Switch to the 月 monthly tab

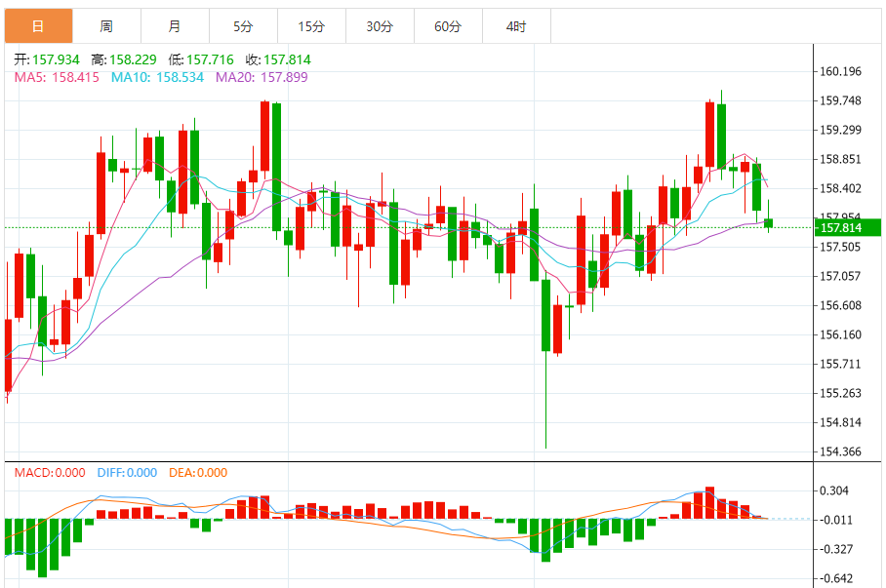pyautogui.click(x=176, y=26)
